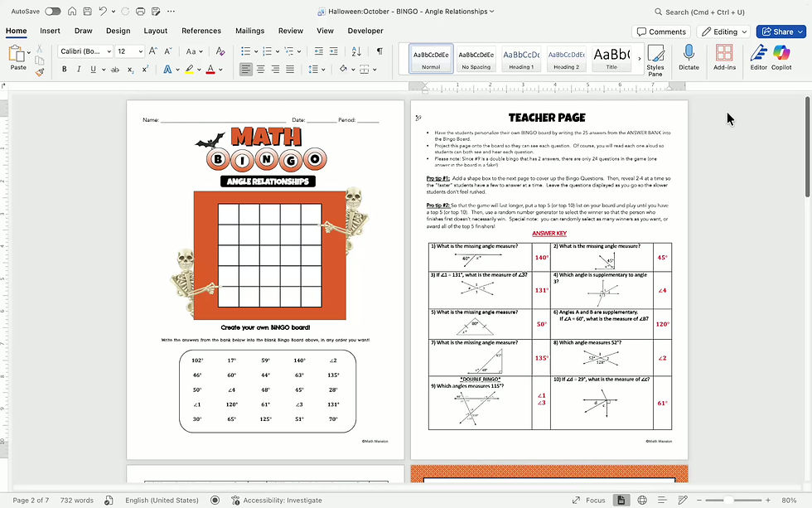This screenshot has width=812, height=508.
Task: Apply the yellow text highlight color
Action: [190, 69]
